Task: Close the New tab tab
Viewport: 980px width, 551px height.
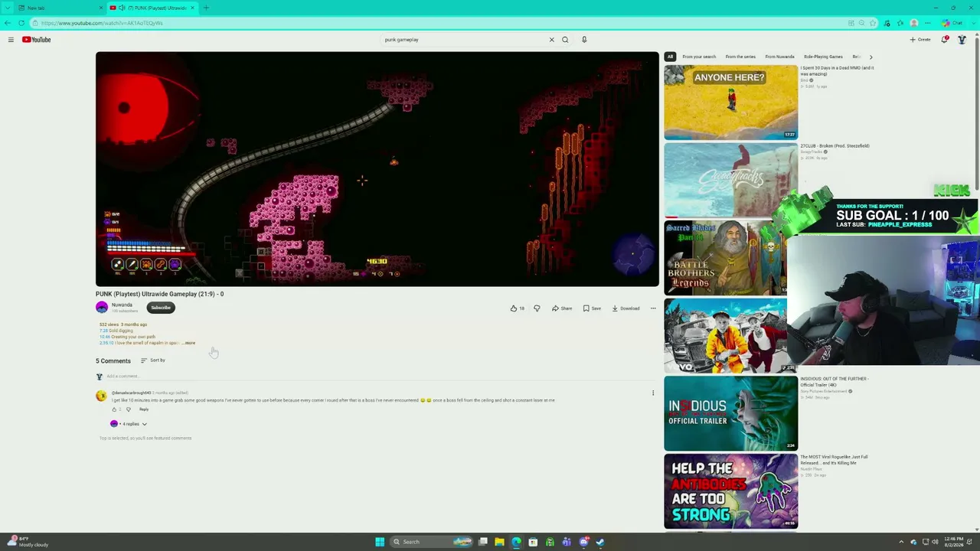Action: [100, 8]
